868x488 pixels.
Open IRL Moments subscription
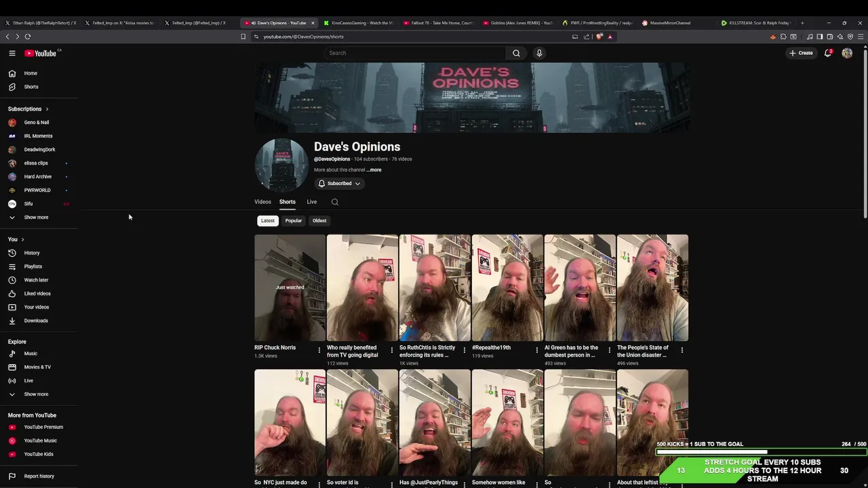(39, 136)
